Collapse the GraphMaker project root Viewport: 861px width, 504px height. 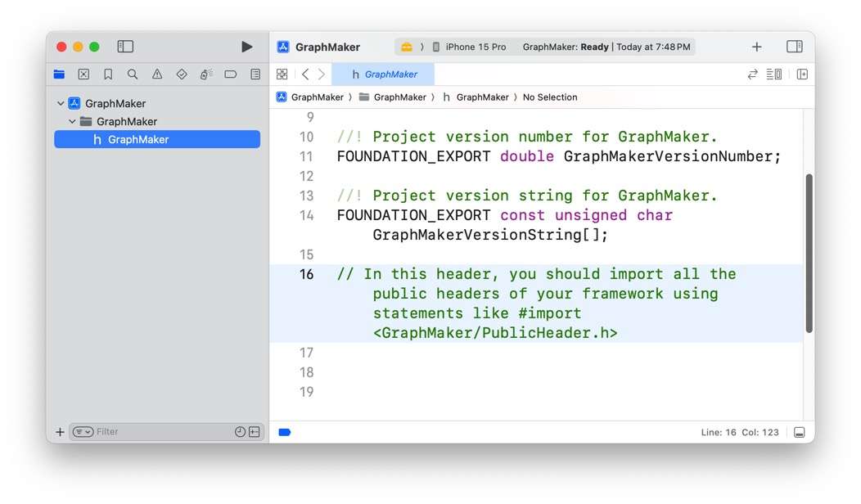[61, 104]
